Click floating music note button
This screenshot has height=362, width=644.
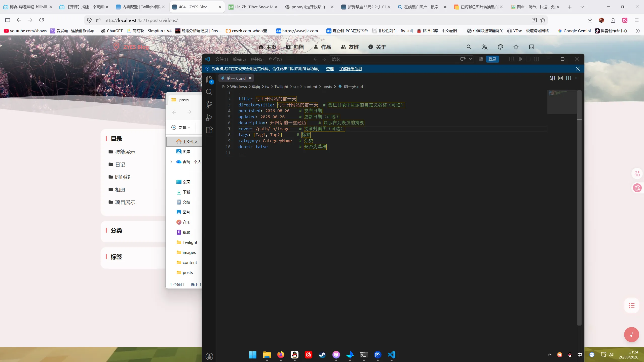point(631,335)
